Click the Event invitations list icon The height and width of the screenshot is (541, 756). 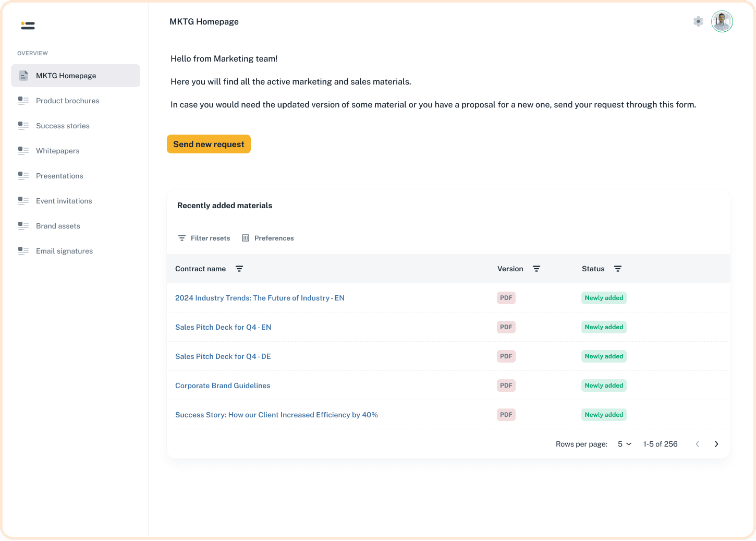23,201
